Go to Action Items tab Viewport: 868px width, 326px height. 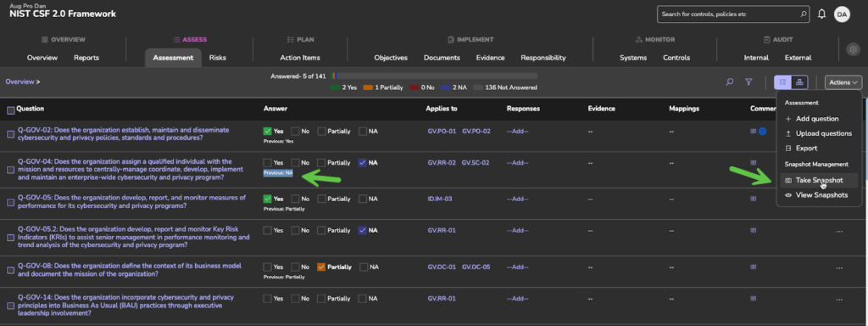(x=300, y=58)
